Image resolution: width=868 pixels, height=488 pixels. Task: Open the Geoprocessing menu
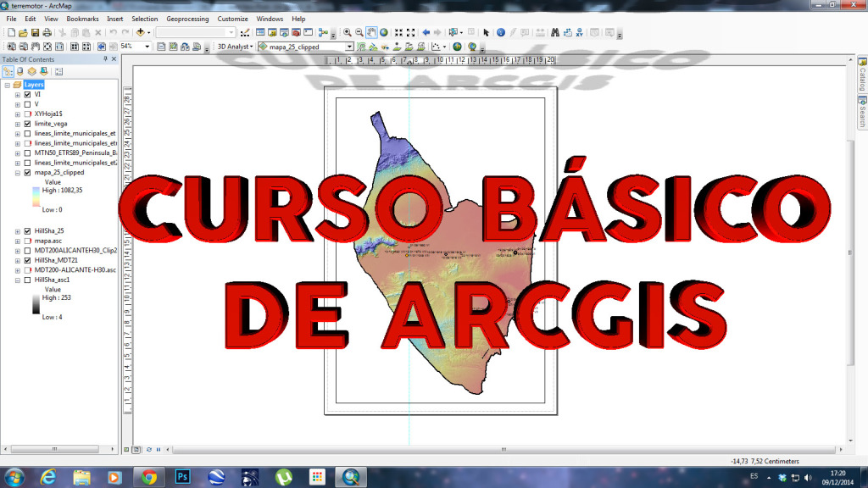pos(188,18)
